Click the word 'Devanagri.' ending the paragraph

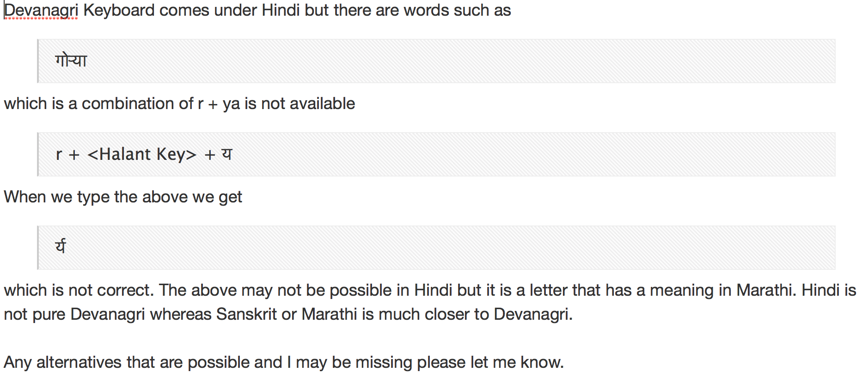coord(533,314)
